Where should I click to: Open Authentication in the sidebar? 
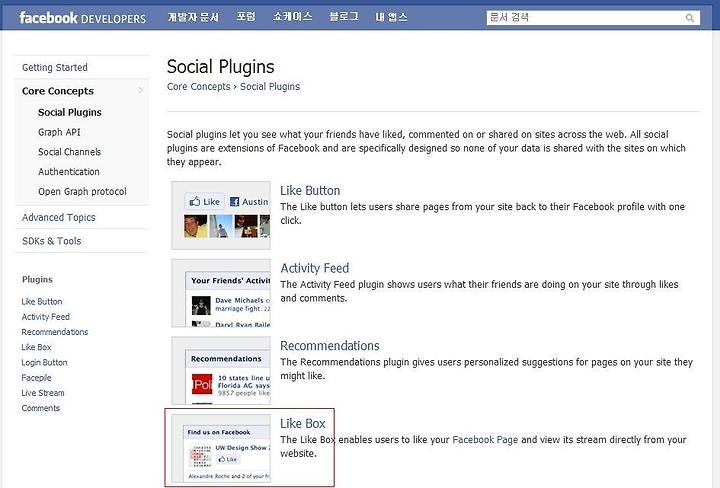click(69, 172)
